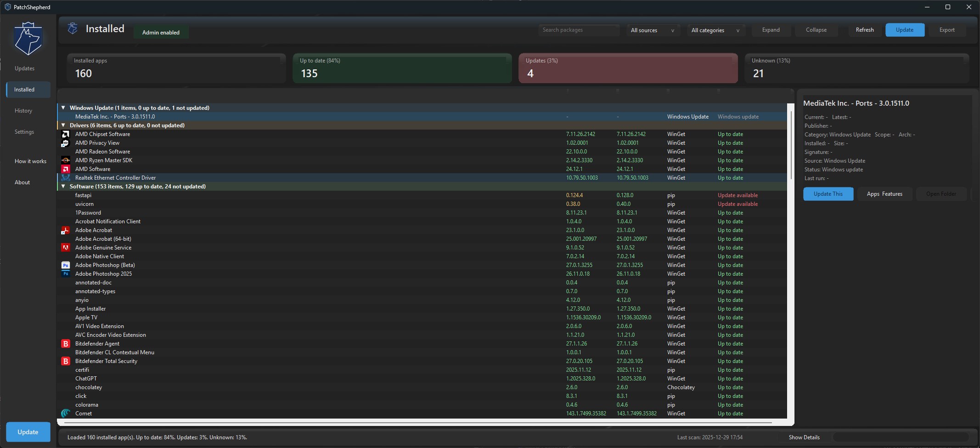Click the AMD Ryzen Master SDK icon
Viewport: 980px width, 448px height.
pyautogui.click(x=66, y=160)
